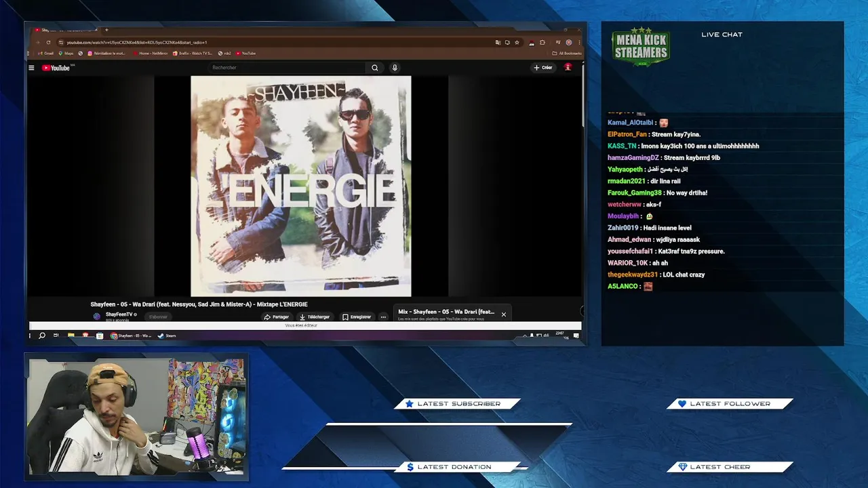This screenshot has width=868, height=488.
Task: Download the video with Télécharger
Action: click(315, 317)
